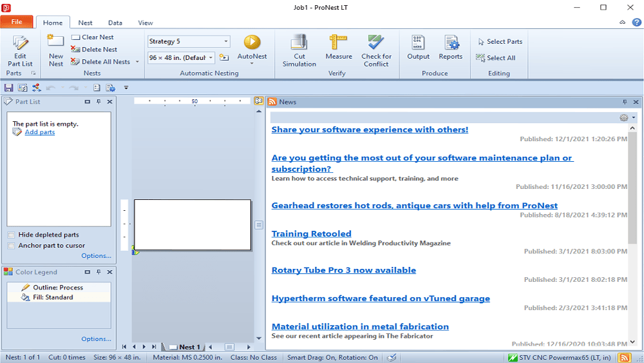The width and height of the screenshot is (644, 363).
Task: Click the AutoNest play icon
Action: pos(252,43)
